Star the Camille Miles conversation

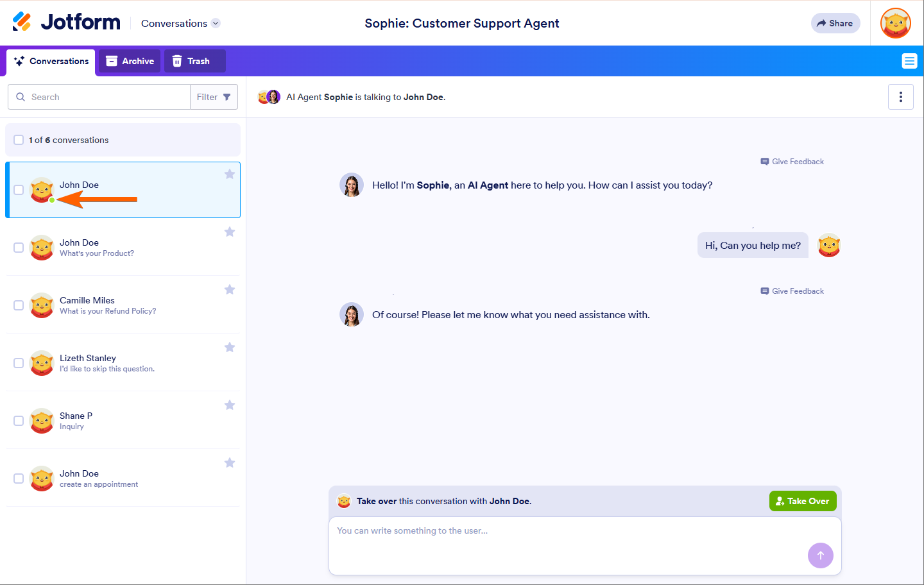tap(230, 290)
